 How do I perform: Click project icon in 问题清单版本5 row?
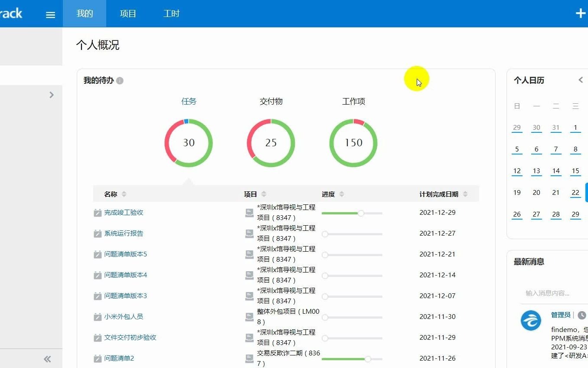click(249, 254)
